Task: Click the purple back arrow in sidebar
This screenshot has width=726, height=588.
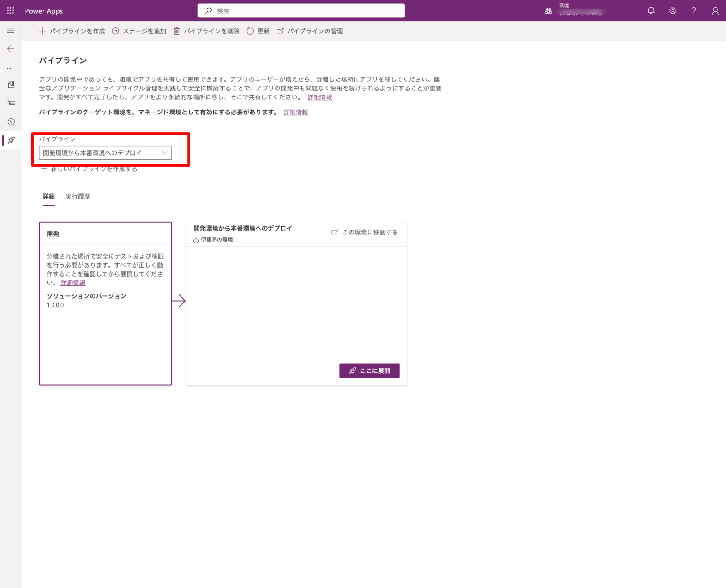Action: 10,49
